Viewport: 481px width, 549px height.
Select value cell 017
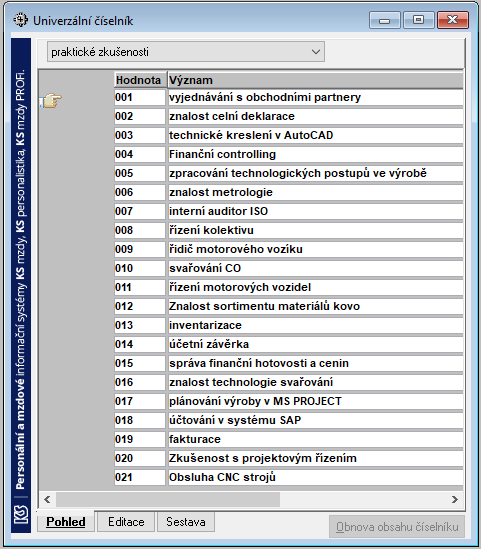(x=140, y=401)
